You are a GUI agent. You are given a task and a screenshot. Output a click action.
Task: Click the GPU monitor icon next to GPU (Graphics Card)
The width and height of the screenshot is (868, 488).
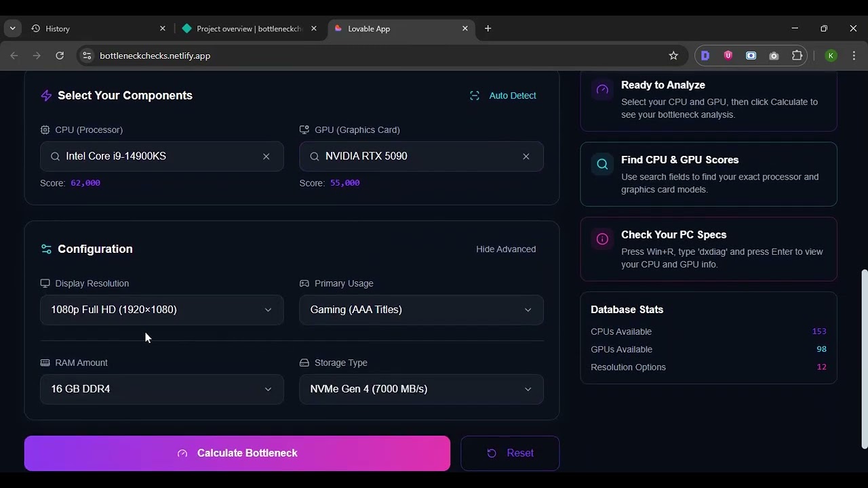click(x=304, y=129)
